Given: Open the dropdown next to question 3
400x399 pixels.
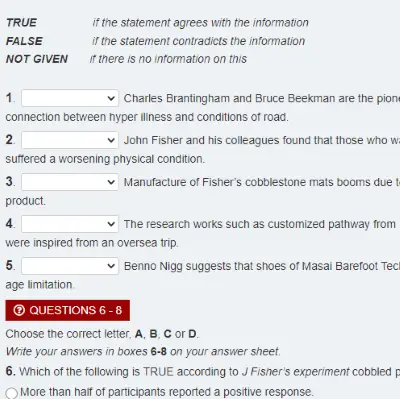Looking at the screenshot, I should (x=70, y=182).
